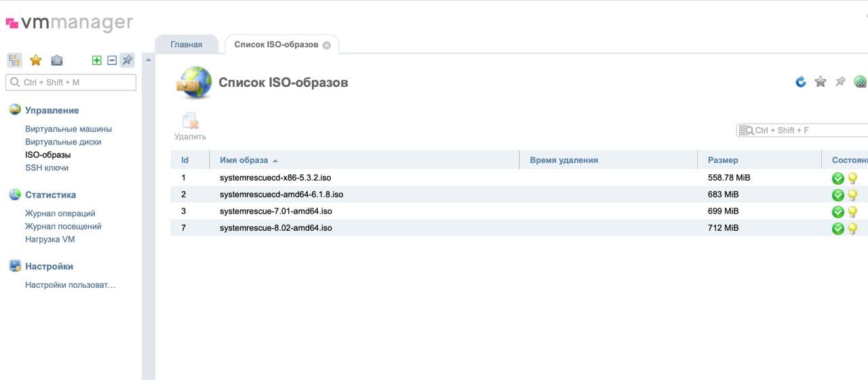868x380 pixels.
Task: Click lightbulb icon for systemrescuecd-x86-5.3.2.iso
Action: [852, 178]
